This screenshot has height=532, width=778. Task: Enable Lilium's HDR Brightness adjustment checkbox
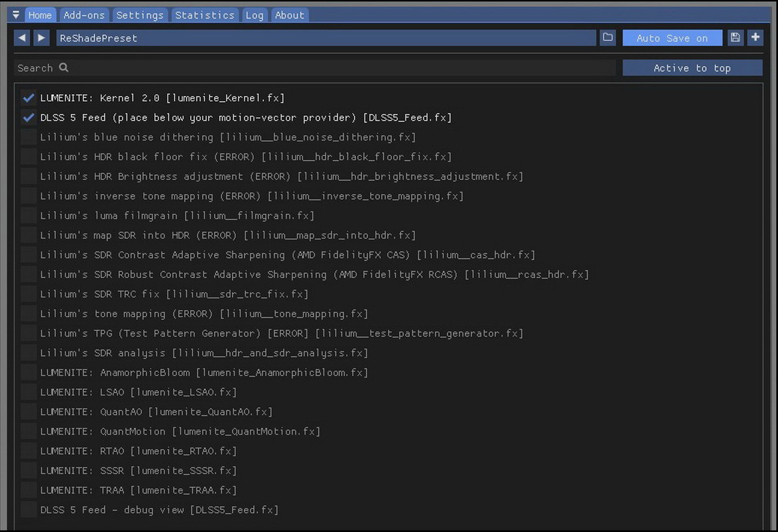(x=29, y=176)
